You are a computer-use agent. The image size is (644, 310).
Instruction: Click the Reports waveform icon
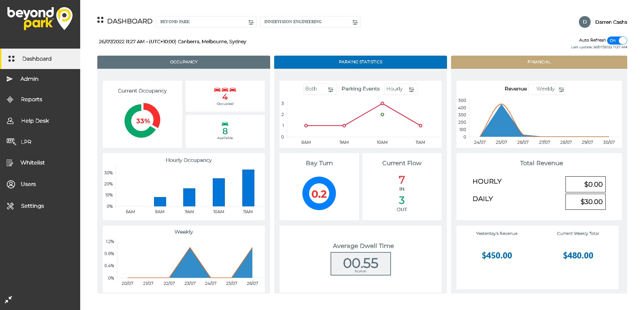10,99
